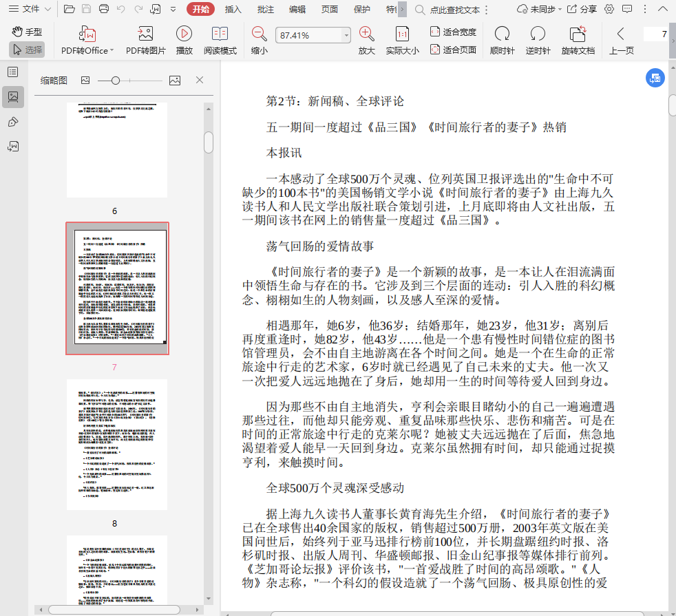Click 缩小 zoom out magnifier
Image resolution: width=676 pixels, height=616 pixels.
tap(259, 41)
